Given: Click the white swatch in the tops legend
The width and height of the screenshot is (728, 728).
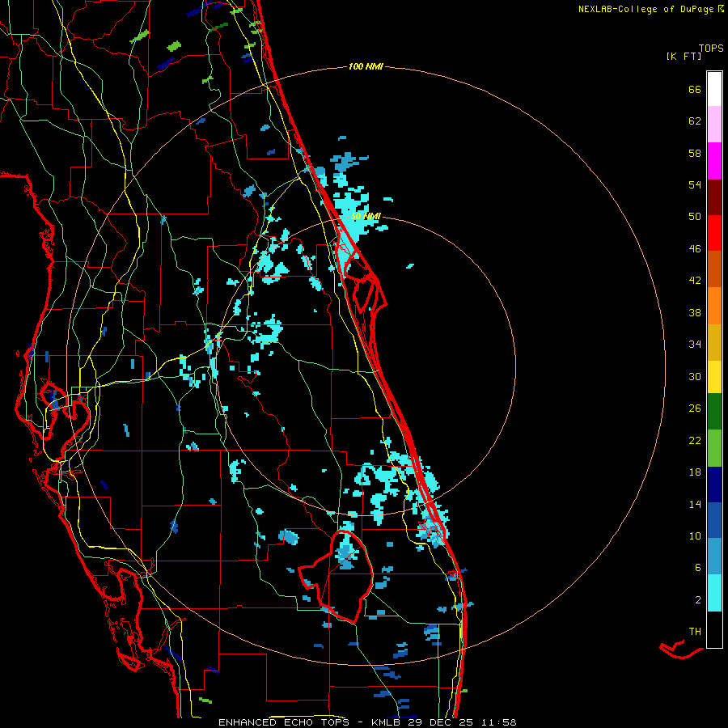Looking at the screenshot, I should 714,89.
